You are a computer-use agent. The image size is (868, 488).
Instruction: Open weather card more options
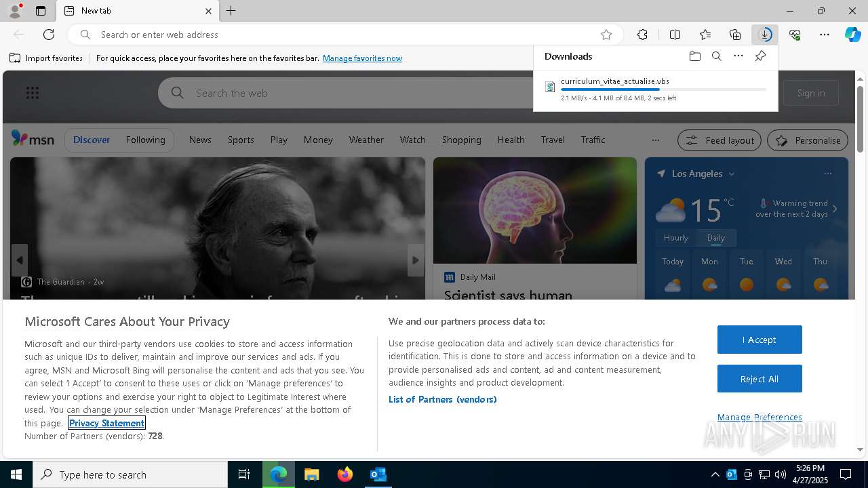click(827, 174)
